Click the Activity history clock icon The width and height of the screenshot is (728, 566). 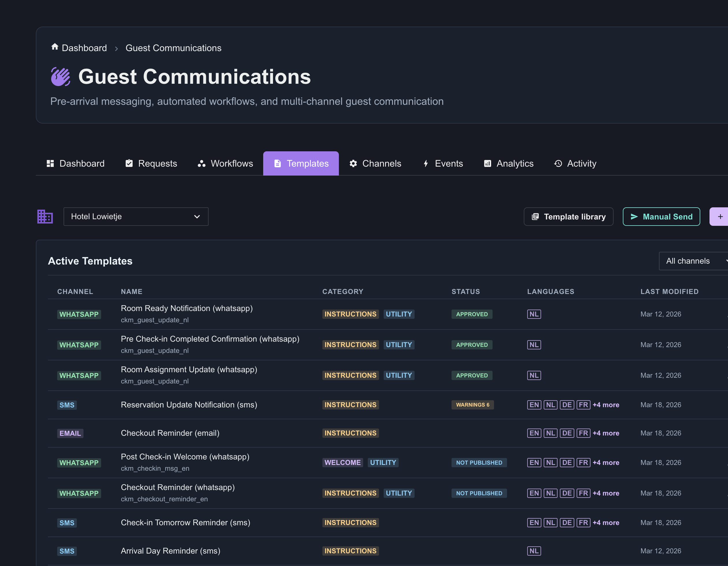(558, 163)
